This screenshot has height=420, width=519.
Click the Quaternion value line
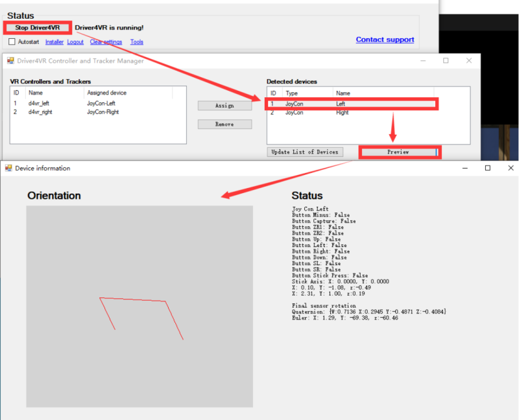pyautogui.click(x=369, y=312)
